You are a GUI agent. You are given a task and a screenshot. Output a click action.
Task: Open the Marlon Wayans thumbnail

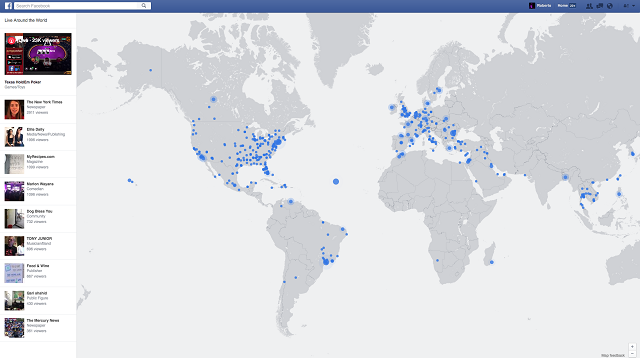(14, 191)
